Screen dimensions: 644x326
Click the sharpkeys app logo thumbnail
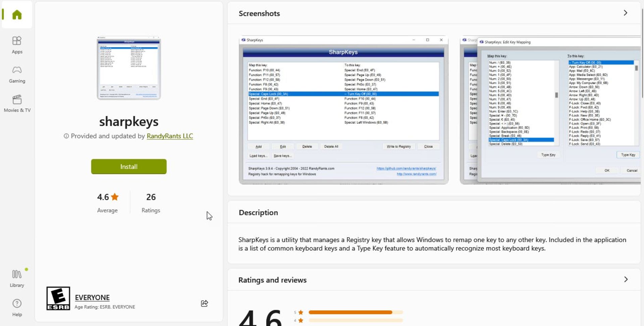tap(129, 68)
